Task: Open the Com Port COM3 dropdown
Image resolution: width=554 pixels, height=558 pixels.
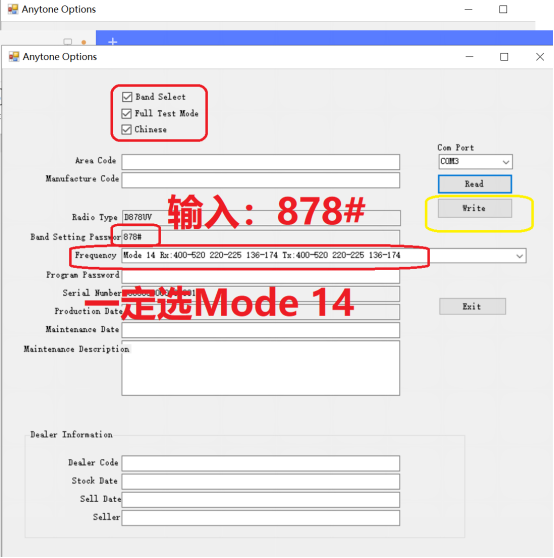Action: click(475, 162)
